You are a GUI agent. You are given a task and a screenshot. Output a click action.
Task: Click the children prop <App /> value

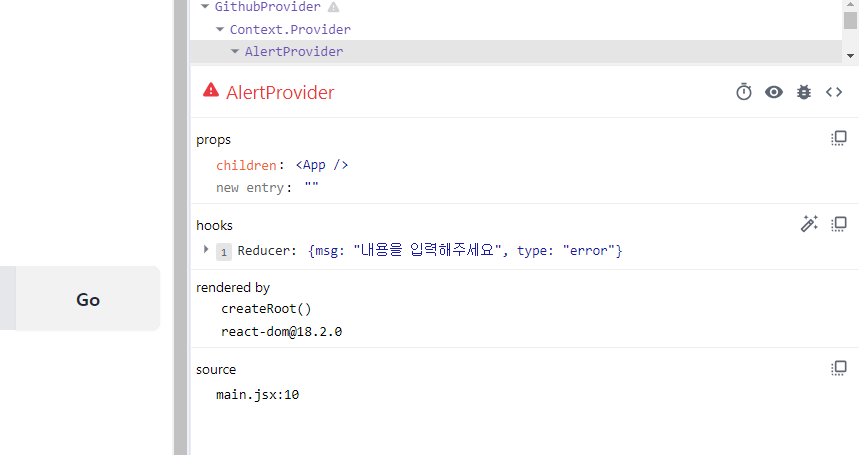(322, 165)
